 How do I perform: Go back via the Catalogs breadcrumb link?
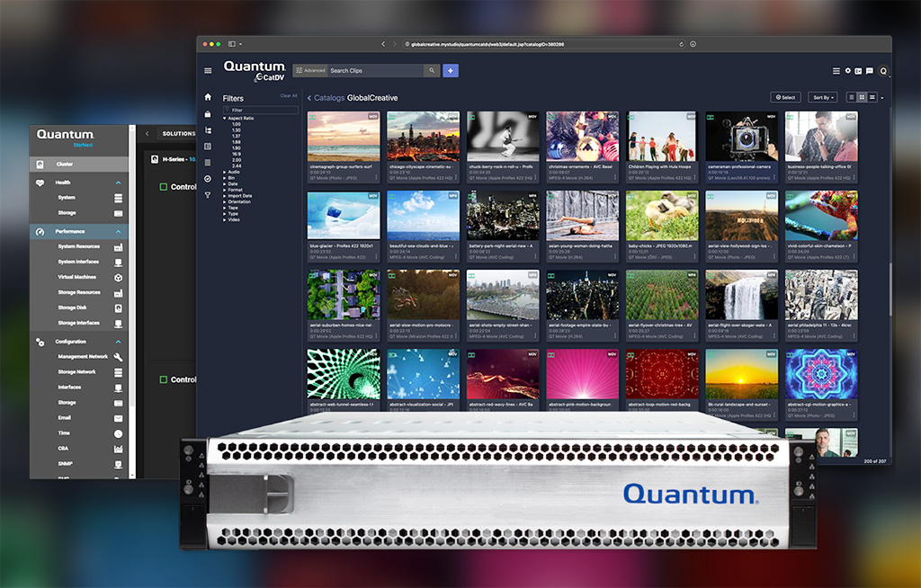coord(329,98)
